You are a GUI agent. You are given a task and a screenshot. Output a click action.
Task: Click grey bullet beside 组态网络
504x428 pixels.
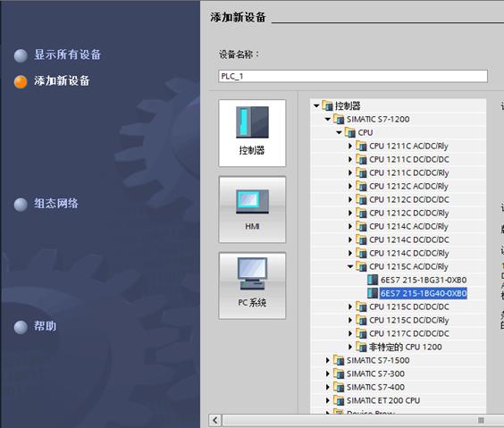(x=21, y=205)
